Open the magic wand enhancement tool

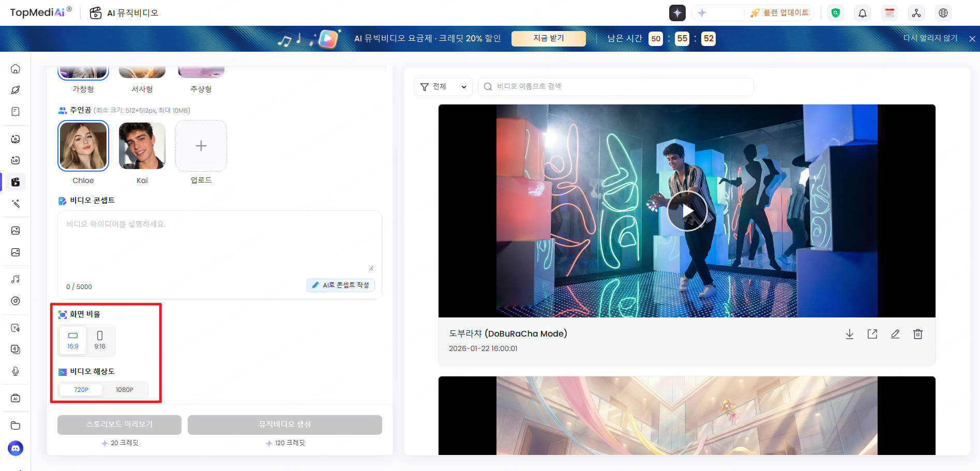(x=16, y=204)
